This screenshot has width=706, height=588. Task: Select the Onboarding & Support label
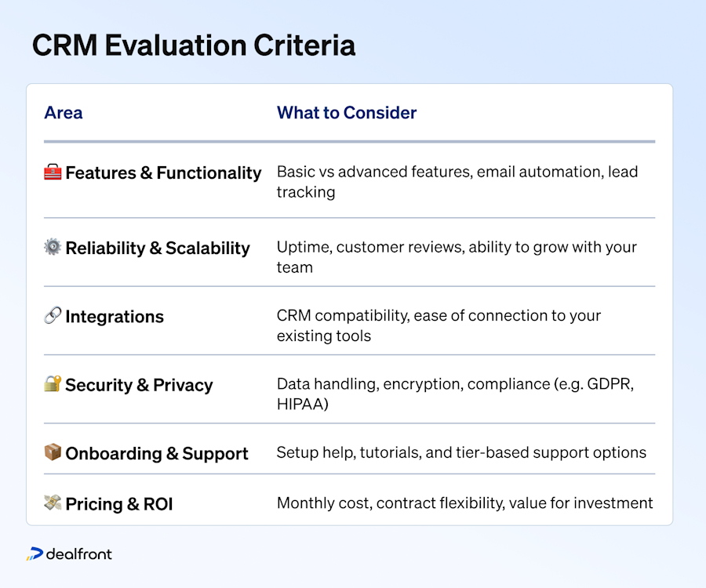pos(158,453)
